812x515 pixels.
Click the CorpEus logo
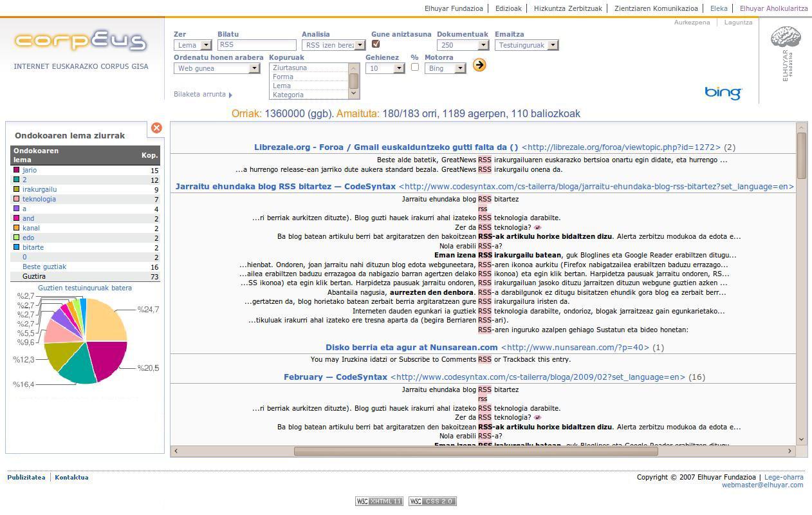click(x=80, y=41)
